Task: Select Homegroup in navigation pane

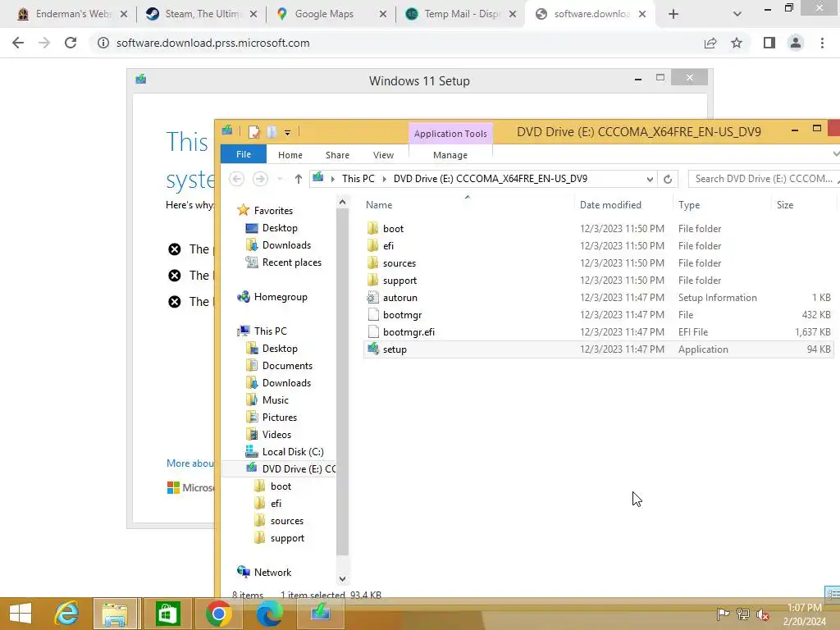Action: (272, 297)
